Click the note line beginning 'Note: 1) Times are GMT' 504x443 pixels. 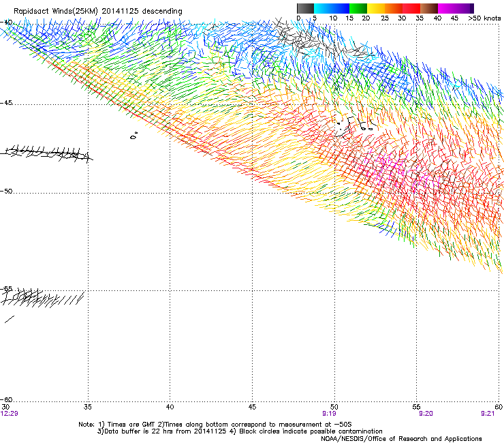tap(215, 425)
